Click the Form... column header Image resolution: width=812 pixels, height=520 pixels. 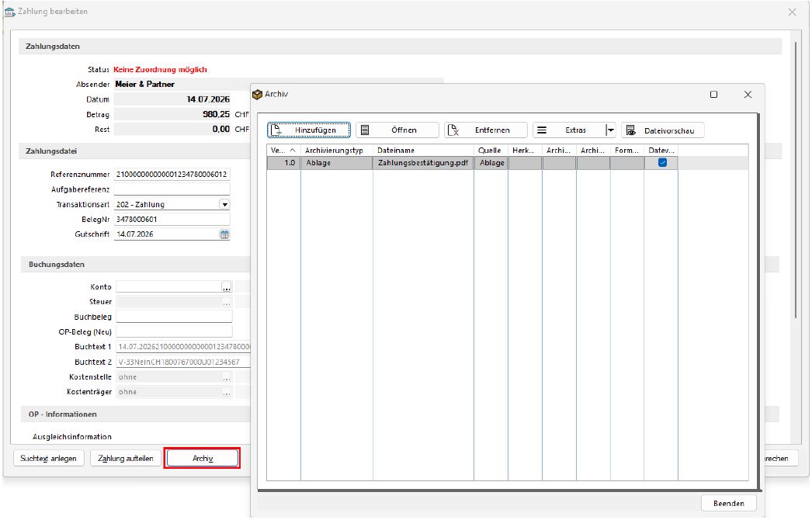pyautogui.click(x=627, y=151)
